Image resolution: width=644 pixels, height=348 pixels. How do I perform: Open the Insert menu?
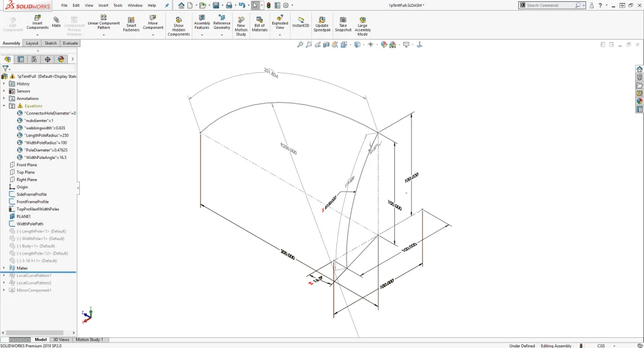pyautogui.click(x=103, y=5)
